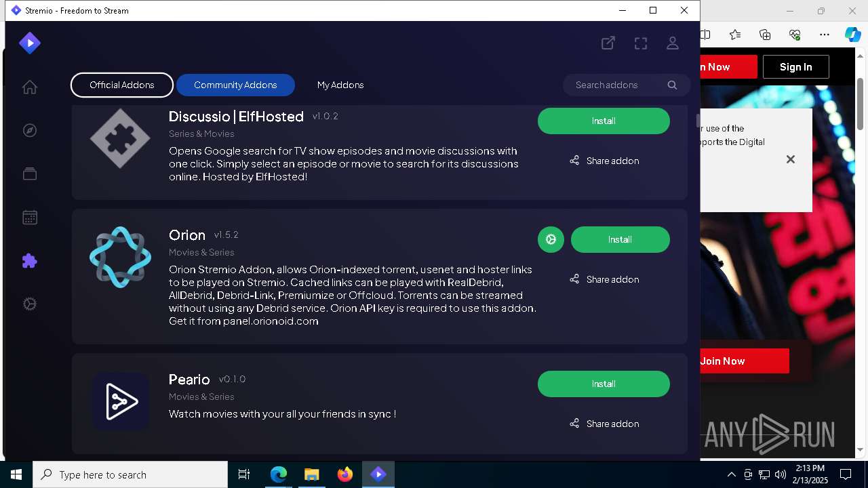The width and height of the screenshot is (868, 488).
Task: Install the Discussio | ElfHosted addon
Action: 604,121
